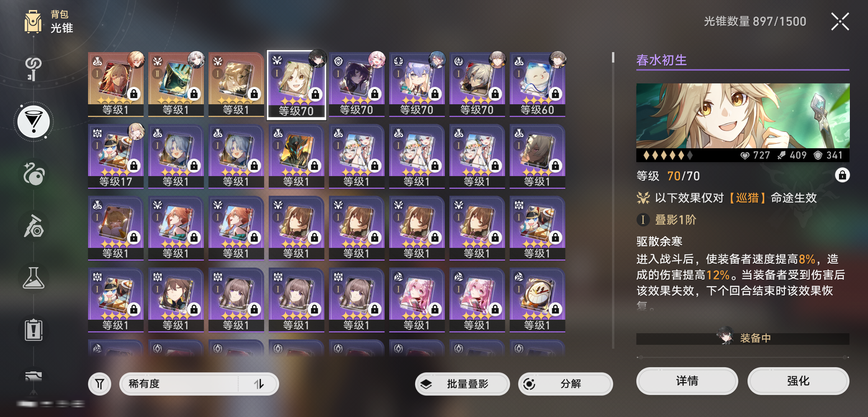Click 强化 to enhance the light cone
The width and height of the screenshot is (868, 417).
coord(798,381)
